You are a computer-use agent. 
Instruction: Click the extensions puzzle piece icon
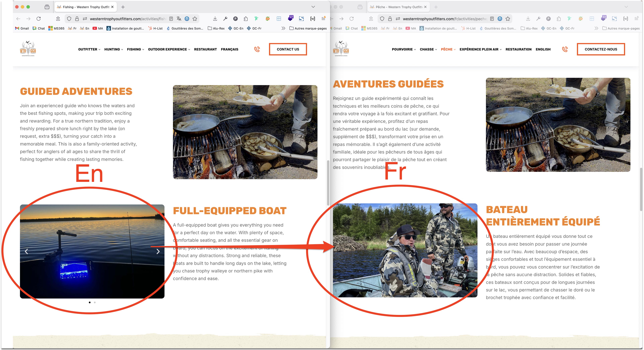coord(246,19)
